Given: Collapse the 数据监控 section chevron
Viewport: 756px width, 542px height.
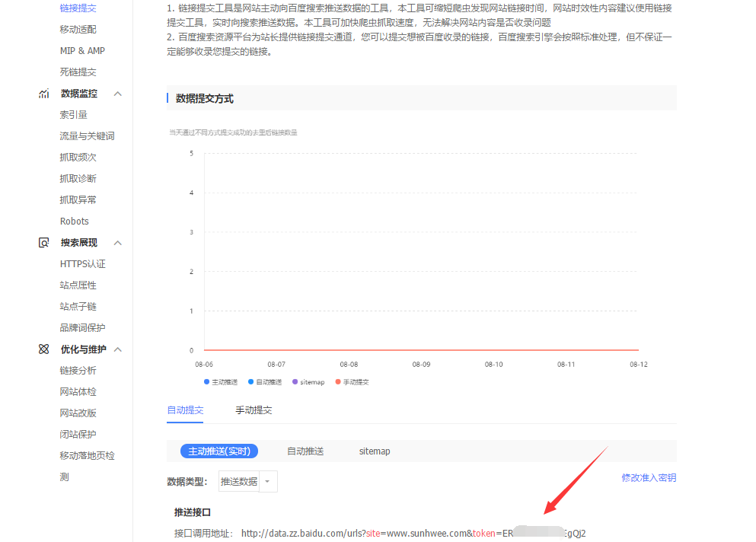Looking at the screenshot, I should pos(118,94).
